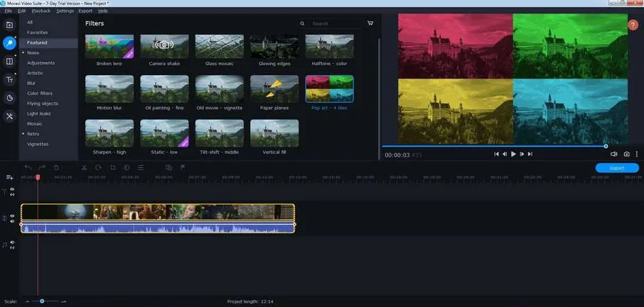Open the Titles tab icon
The width and height of the screenshot is (644, 307).
[x=10, y=80]
